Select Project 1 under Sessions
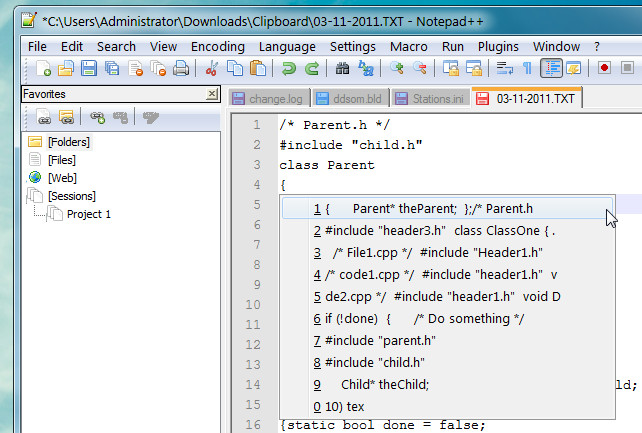Screen dimensions: 642x433 [x=89, y=214]
